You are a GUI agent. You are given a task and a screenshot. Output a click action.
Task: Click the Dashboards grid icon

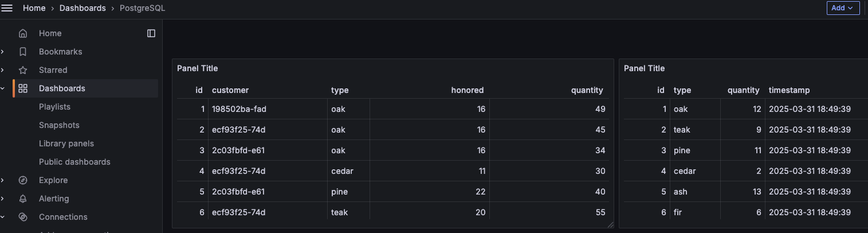pos(23,88)
